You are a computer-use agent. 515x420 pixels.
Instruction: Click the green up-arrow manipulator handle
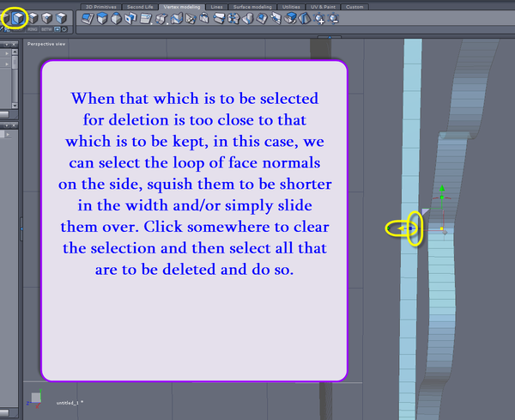click(442, 189)
